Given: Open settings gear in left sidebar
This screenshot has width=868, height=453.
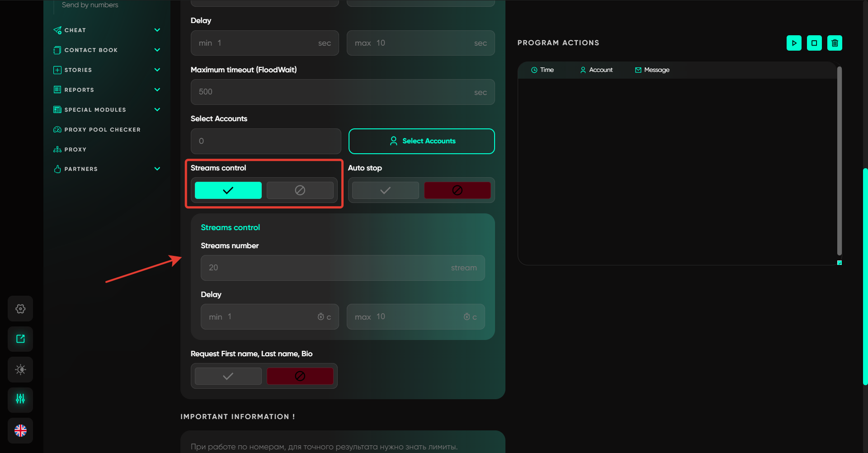Looking at the screenshot, I should click(20, 309).
